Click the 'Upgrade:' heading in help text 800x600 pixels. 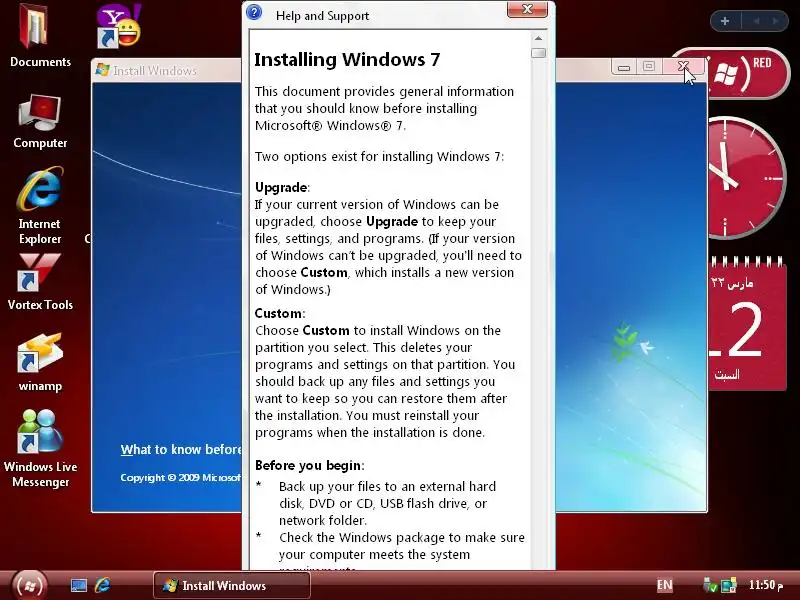pyautogui.click(x=282, y=187)
